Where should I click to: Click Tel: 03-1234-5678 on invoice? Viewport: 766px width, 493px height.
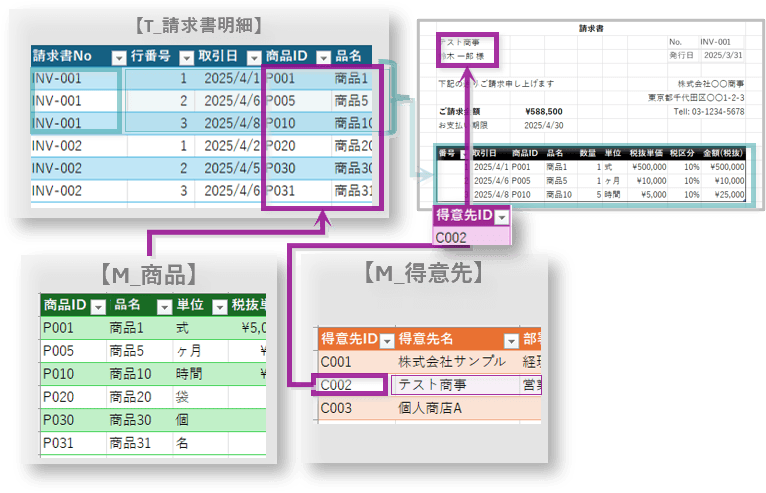click(x=709, y=111)
